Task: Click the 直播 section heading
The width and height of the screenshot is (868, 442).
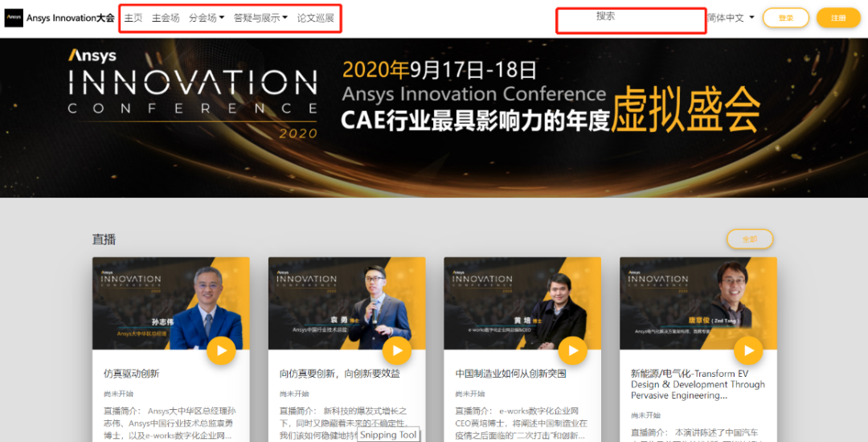Action: [x=104, y=239]
